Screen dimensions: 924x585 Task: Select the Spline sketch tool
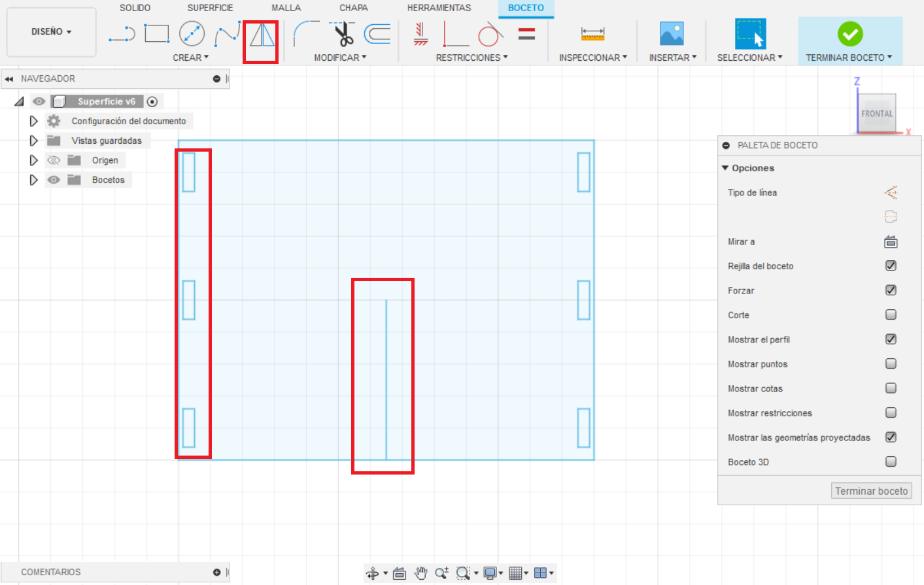tap(227, 34)
